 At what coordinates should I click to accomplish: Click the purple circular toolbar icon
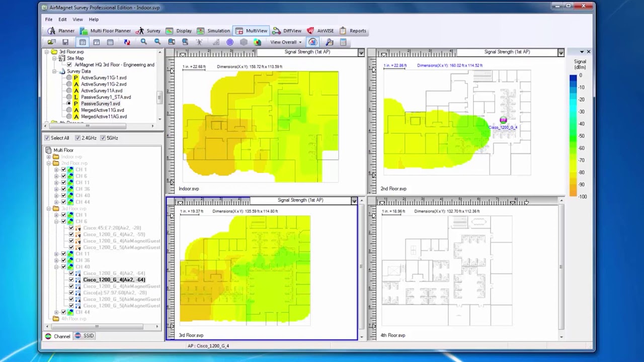(230, 42)
